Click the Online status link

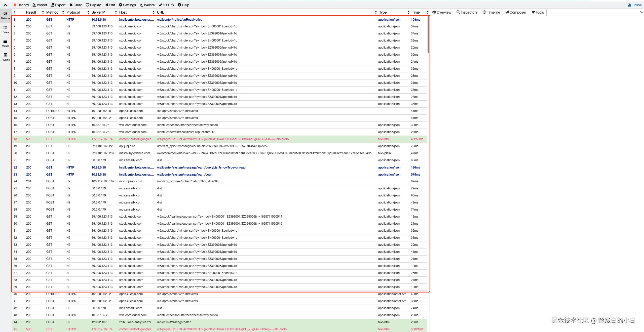tap(635, 5)
